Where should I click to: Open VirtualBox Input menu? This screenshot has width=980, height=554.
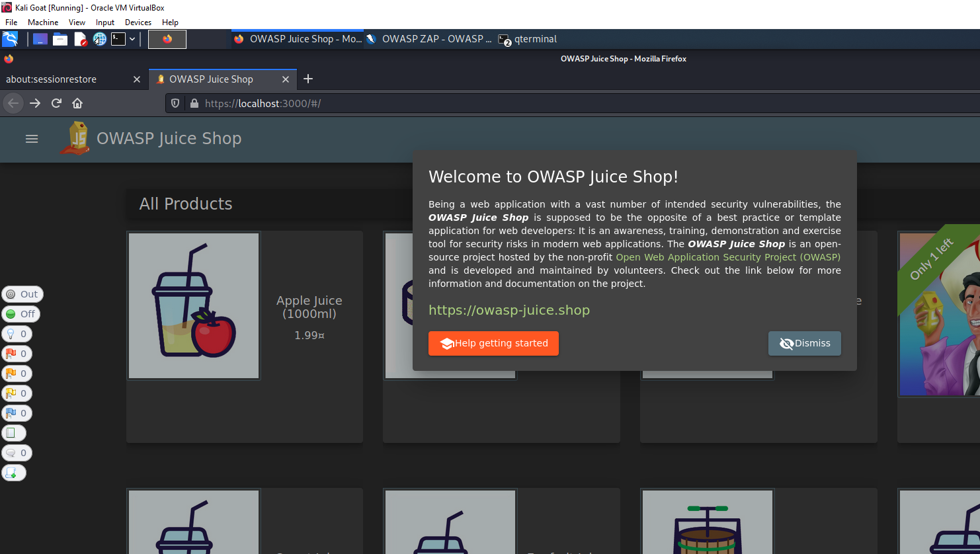pyautogui.click(x=105, y=22)
